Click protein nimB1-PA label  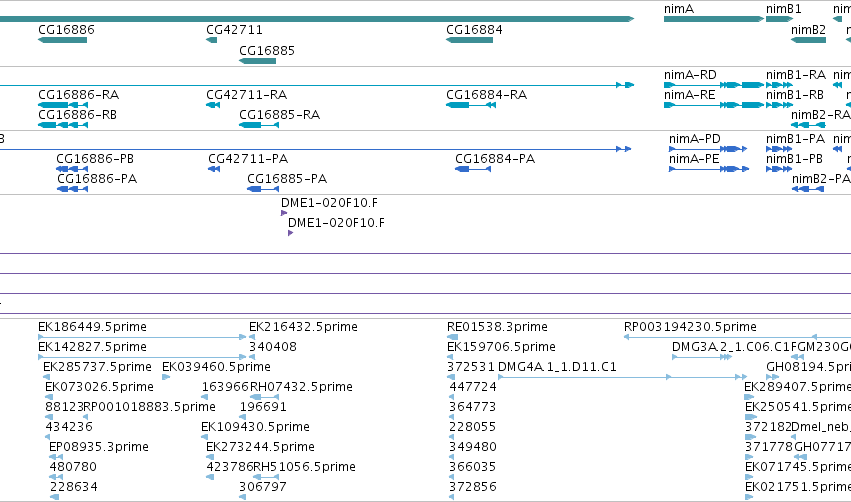tap(796, 139)
